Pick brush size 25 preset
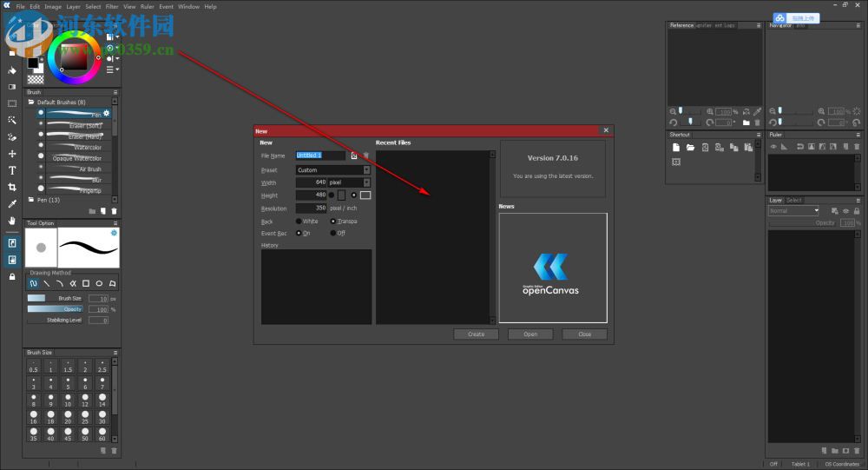The width and height of the screenshot is (868, 470). click(85, 417)
